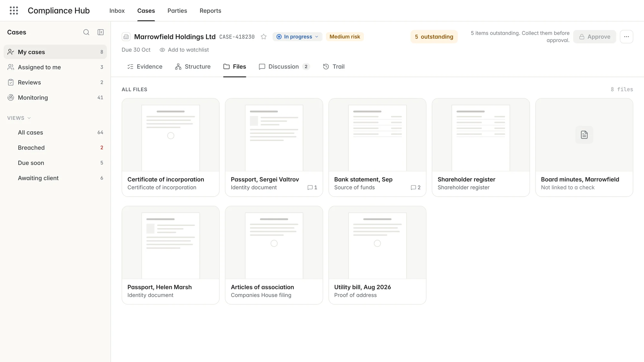Click the Due 30 Oct text

point(136,50)
